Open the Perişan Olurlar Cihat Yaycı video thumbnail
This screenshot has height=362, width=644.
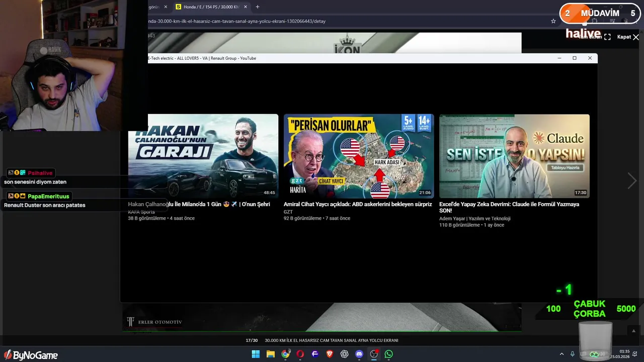359,156
